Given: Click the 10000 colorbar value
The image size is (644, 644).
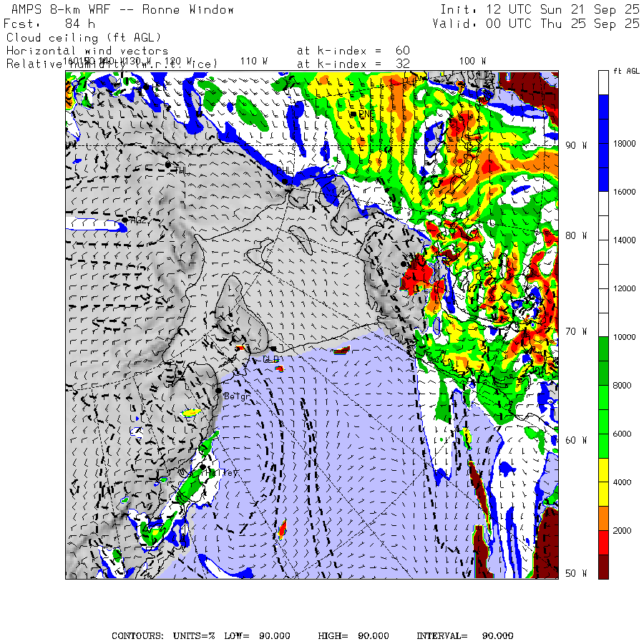Looking at the screenshot, I should pos(624,337).
